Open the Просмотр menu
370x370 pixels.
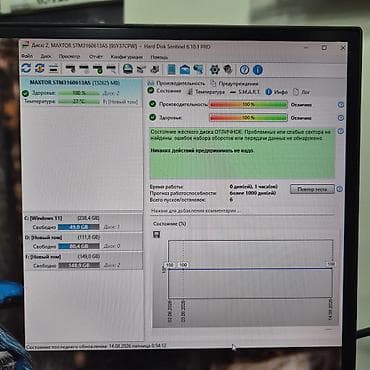click(x=69, y=56)
